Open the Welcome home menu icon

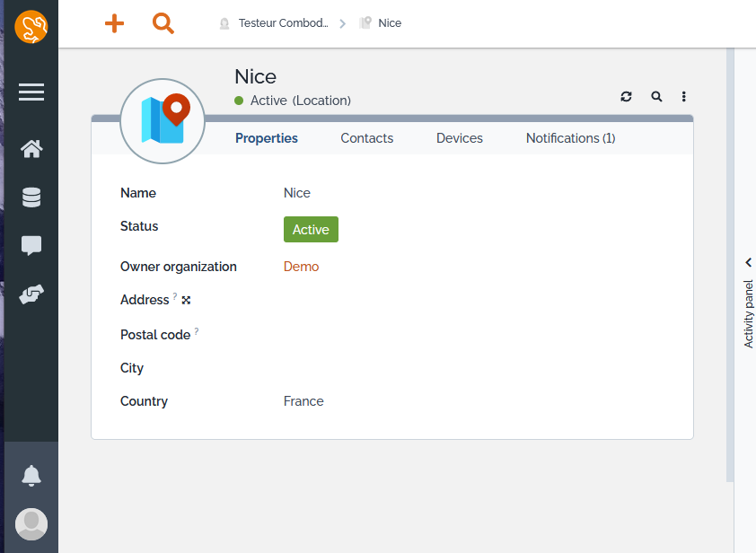coord(31,149)
